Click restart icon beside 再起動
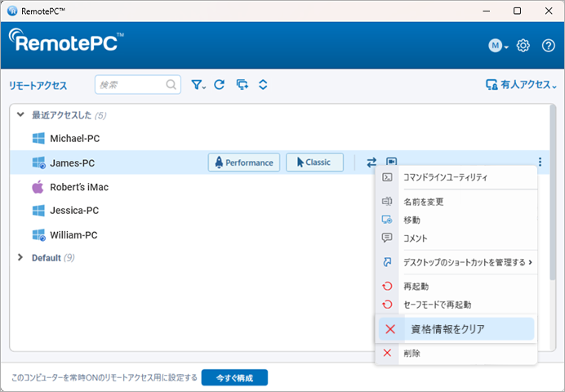Screen dimensions: 565x392 click(x=387, y=287)
